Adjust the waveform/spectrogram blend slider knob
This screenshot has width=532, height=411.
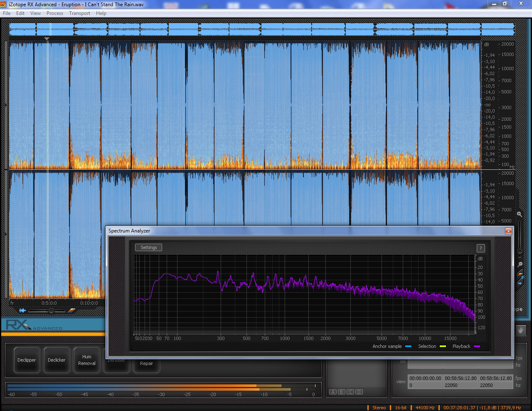pos(51,311)
